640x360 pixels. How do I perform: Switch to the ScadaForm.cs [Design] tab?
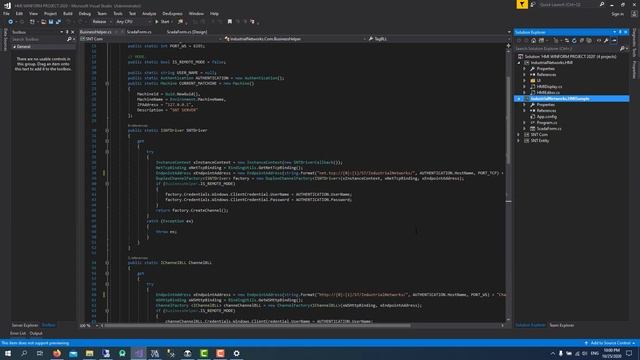187,32
